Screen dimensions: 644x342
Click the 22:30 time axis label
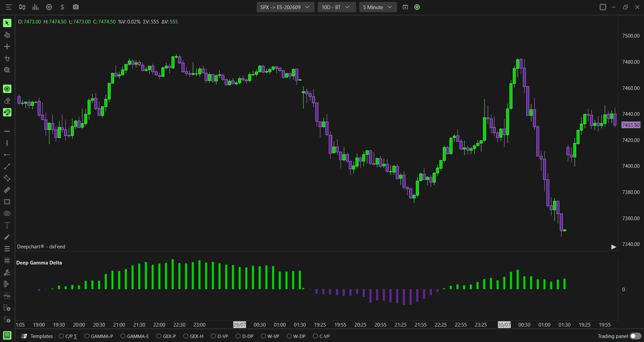[x=179, y=325]
